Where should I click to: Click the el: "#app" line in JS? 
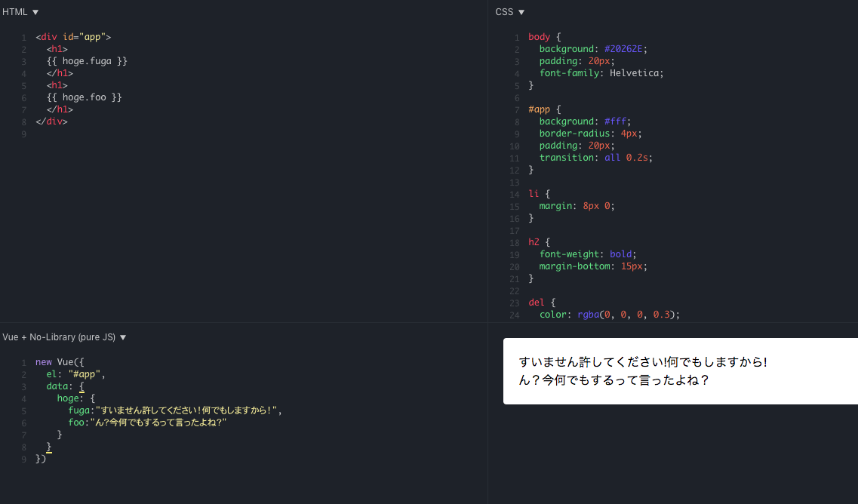click(x=75, y=374)
